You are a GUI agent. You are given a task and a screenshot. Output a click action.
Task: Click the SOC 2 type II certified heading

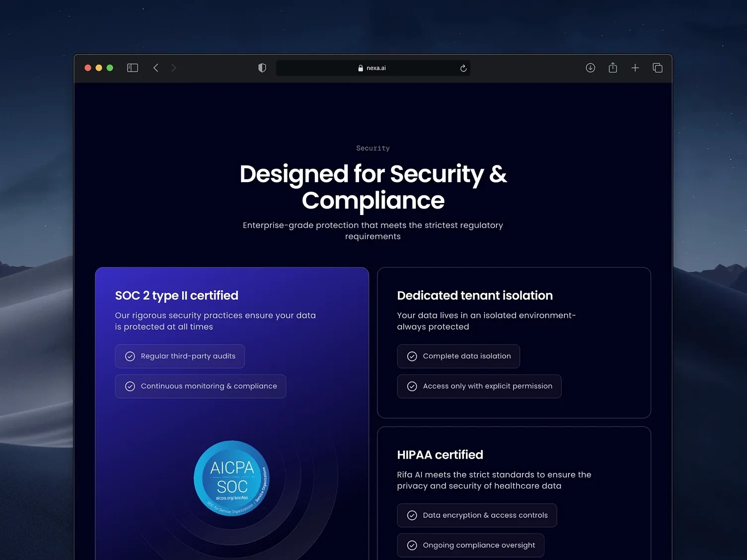pos(177,296)
